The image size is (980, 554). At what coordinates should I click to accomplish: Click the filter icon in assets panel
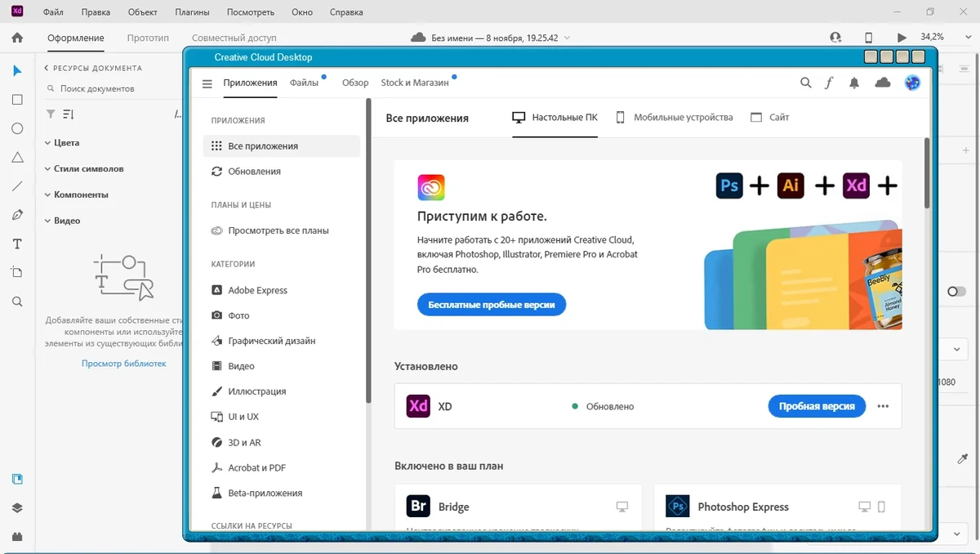point(51,114)
